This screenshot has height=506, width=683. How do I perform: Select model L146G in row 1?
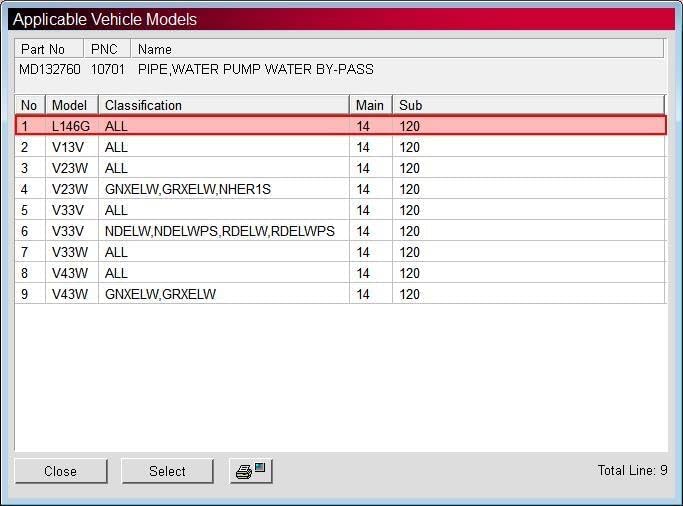[71, 126]
